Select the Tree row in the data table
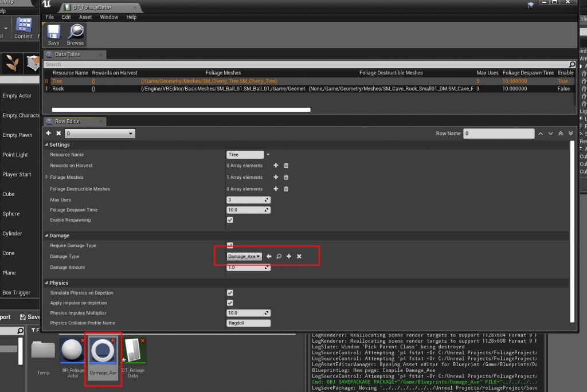This screenshot has width=587, height=392. 310,81
